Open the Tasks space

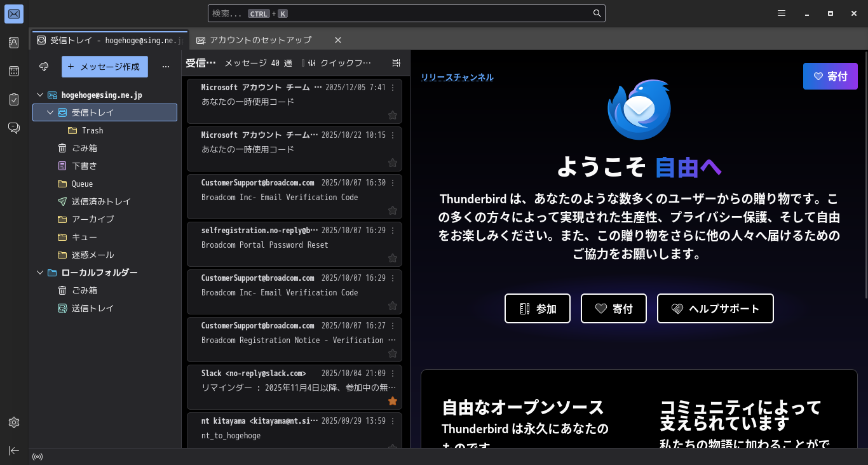coord(14,100)
